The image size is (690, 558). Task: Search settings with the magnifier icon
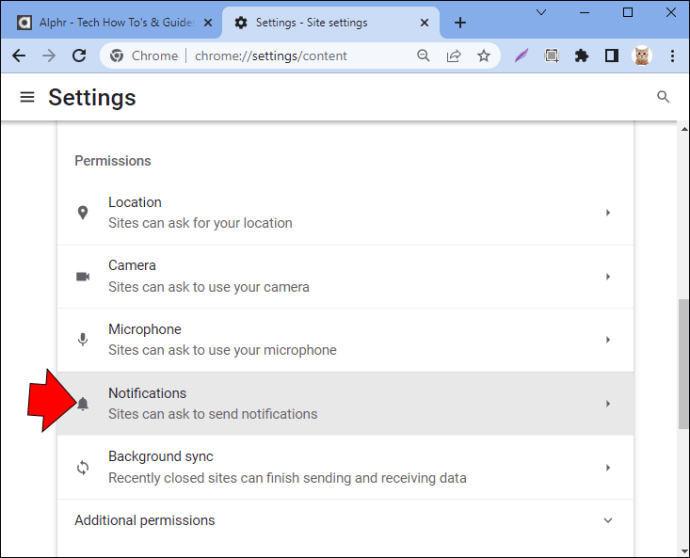tap(663, 96)
